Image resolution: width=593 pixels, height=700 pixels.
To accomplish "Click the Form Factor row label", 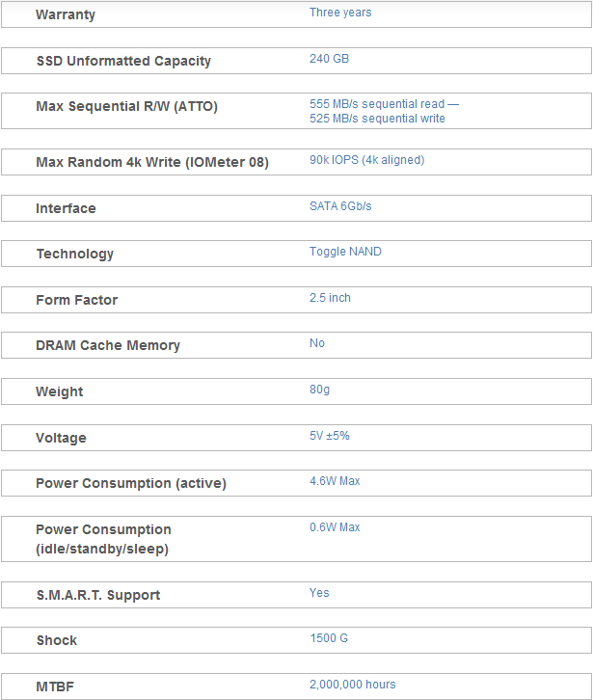I will 77,300.
